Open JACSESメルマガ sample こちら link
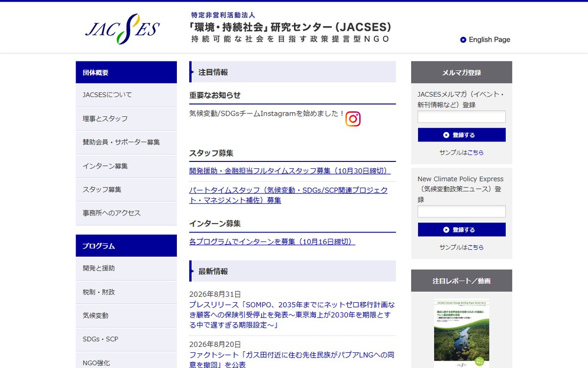Image resolution: width=588 pixels, height=368 pixels. coord(475,153)
